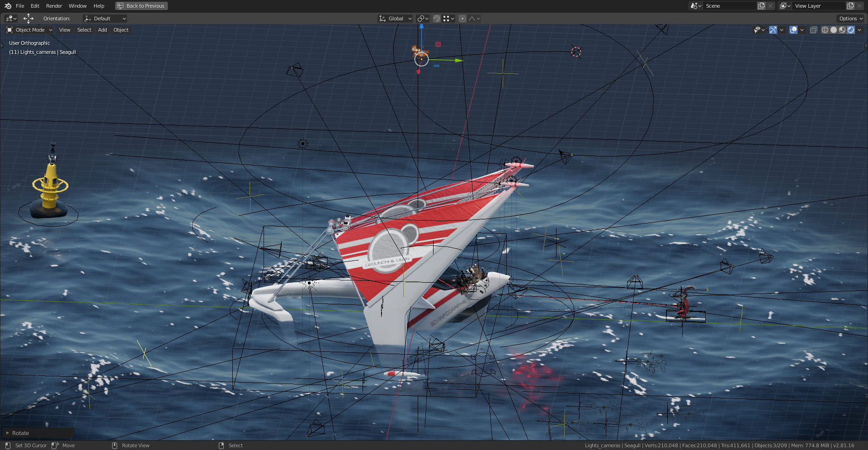868x450 pixels.
Task: Click the delete scene X icon
Action: pos(770,6)
